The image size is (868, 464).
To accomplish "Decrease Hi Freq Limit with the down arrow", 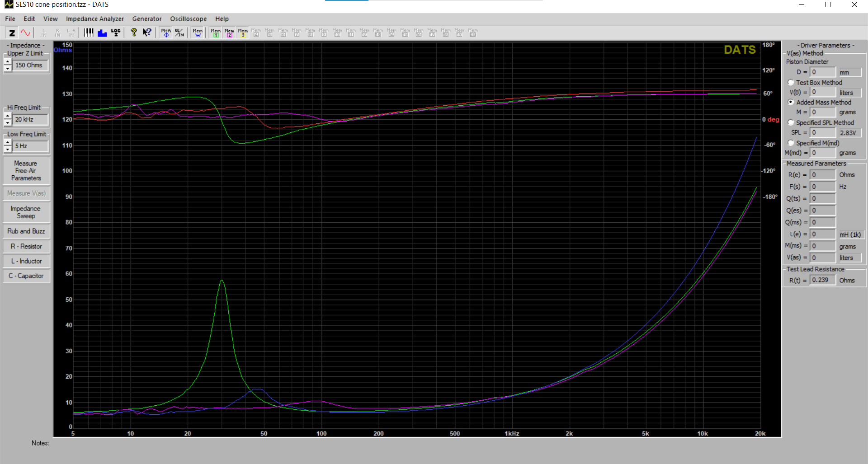I will point(8,123).
